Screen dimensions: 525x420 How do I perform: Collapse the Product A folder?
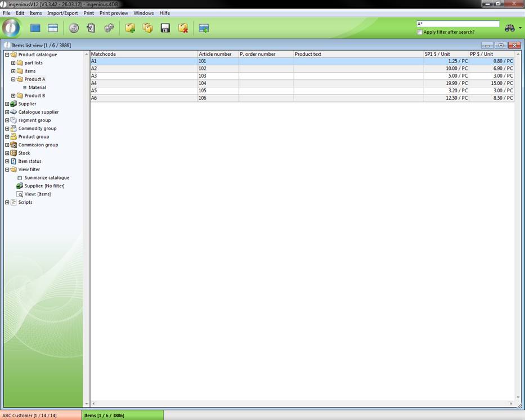pyautogui.click(x=13, y=79)
